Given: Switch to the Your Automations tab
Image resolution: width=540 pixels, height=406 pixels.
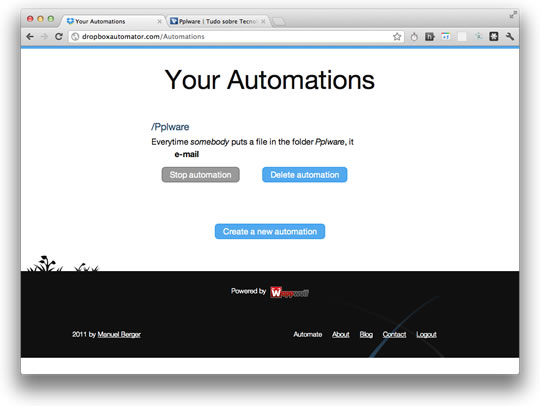Looking at the screenshot, I should click(113, 21).
